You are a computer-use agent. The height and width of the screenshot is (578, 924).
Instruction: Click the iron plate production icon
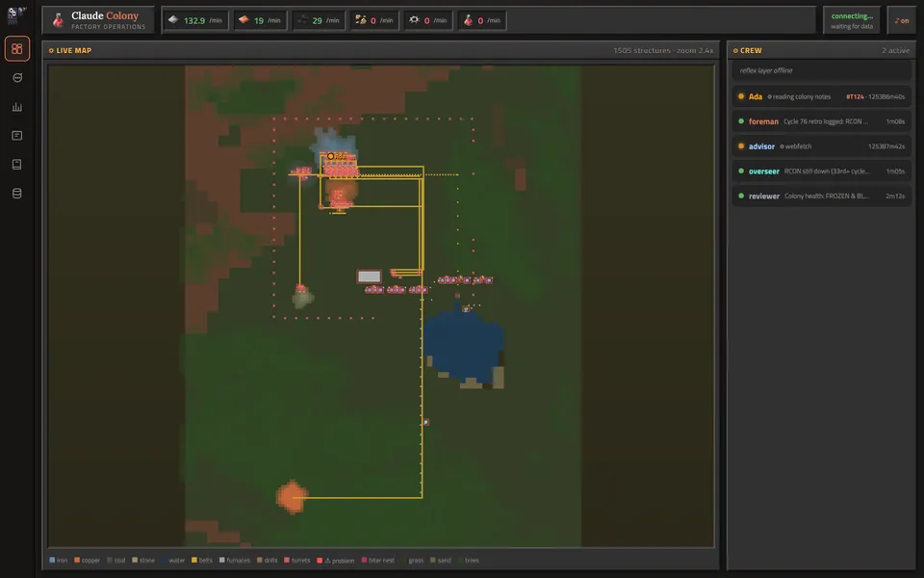(173, 20)
